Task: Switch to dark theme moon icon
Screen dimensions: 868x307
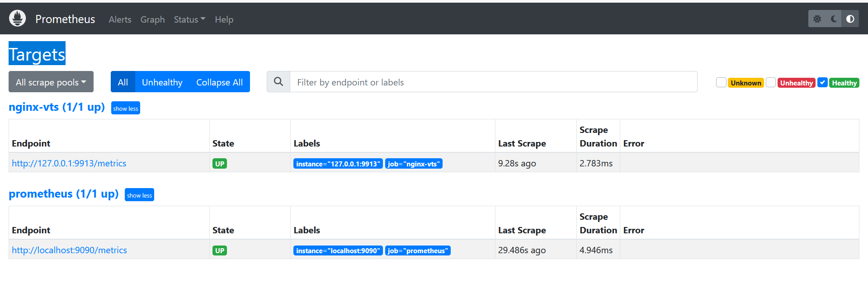Action: [x=834, y=19]
